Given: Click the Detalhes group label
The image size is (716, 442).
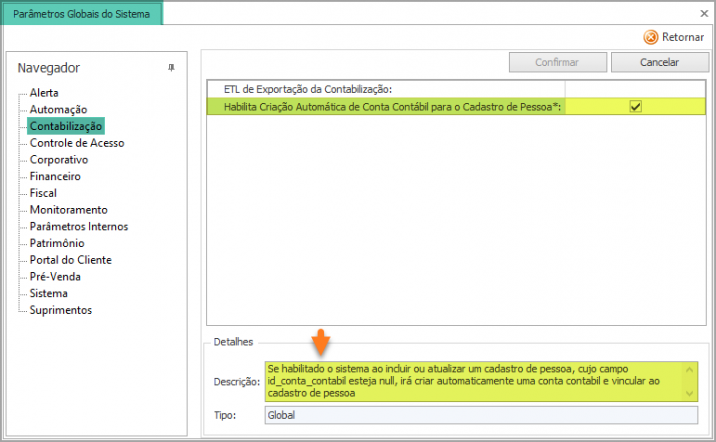Looking at the screenshot, I should 233,342.
